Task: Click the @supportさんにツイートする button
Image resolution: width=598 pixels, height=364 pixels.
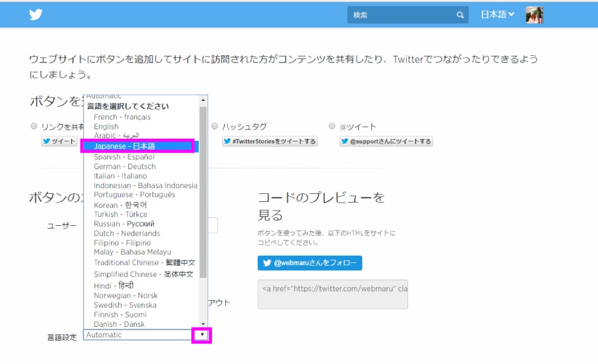Action: point(386,141)
